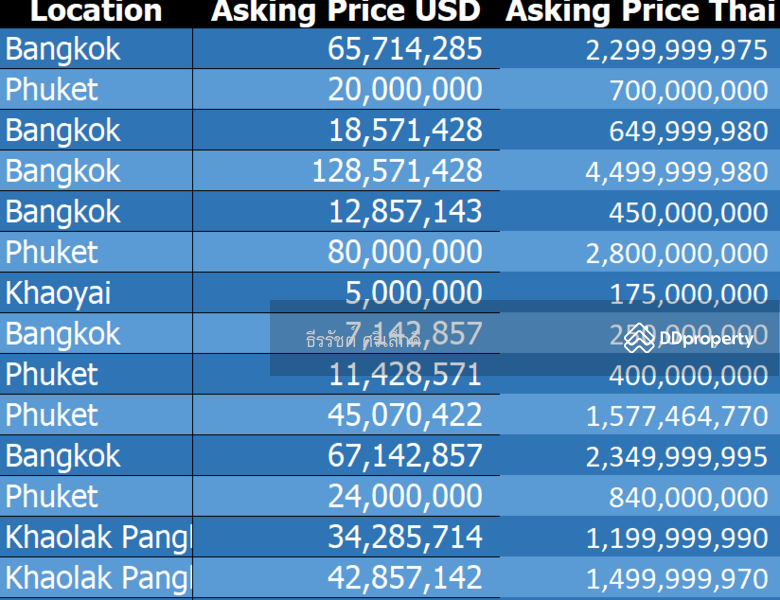780x600 pixels.
Task: Click the DDproperty logo icon
Action: [639, 338]
